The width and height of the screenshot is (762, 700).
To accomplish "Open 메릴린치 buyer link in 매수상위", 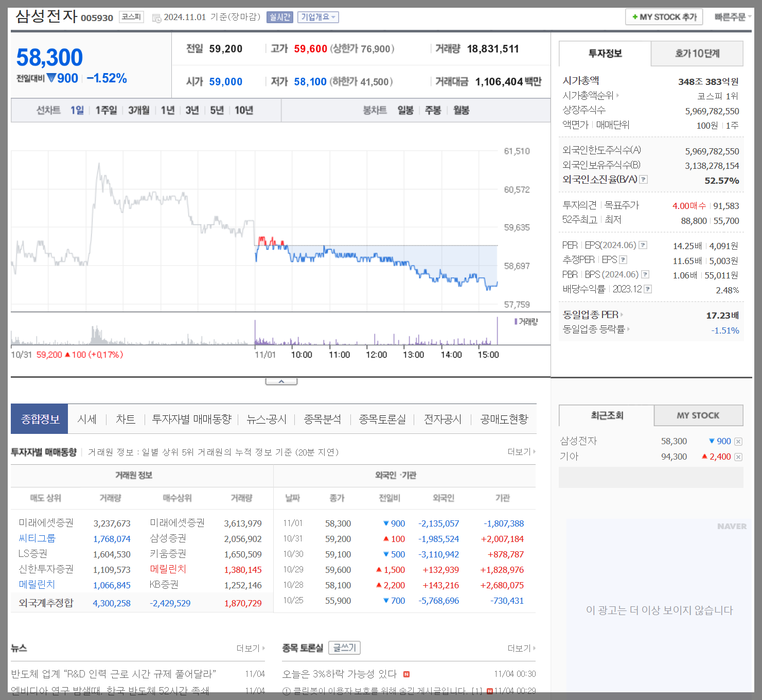I will [168, 569].
